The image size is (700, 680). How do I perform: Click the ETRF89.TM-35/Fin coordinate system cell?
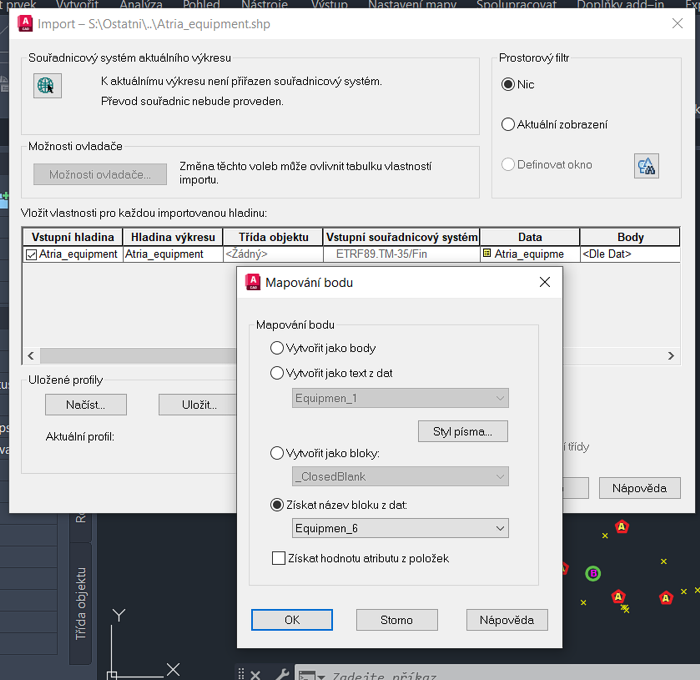click(x=401, y=254)
